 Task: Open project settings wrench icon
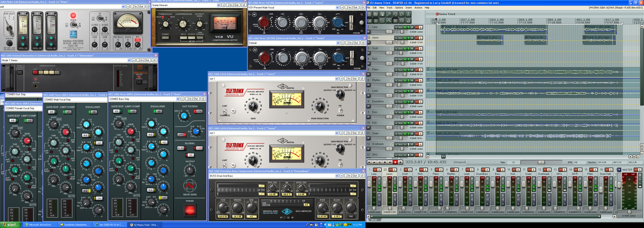pos(389,14)
